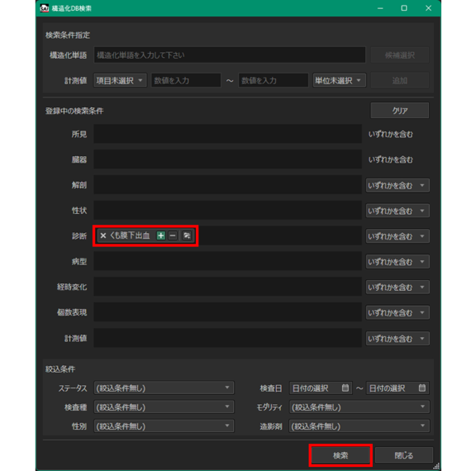Image resolution: width=476 pixels, height=471 pixels.
Task: Click the green plus icon on くも膜下出血 tag
Action: point(161,235)
